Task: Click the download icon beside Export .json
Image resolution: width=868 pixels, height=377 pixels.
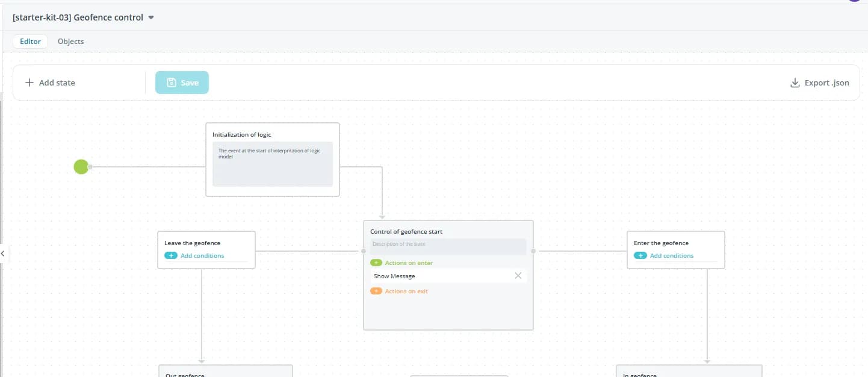Action: point(795,83)
